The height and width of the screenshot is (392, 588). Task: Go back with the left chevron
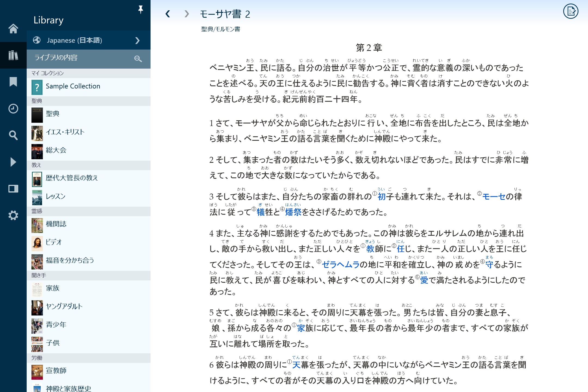168,14
